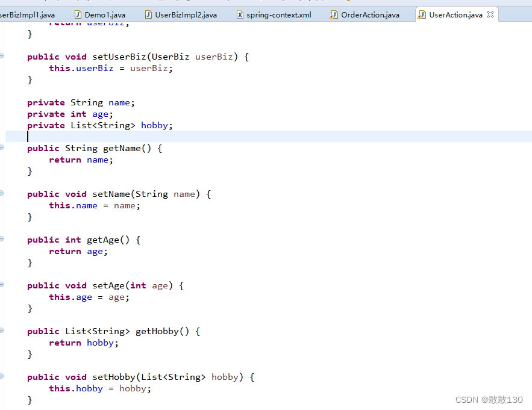Click the 'return age;' statement
This screenshot has height=410, width=532.
78,251
